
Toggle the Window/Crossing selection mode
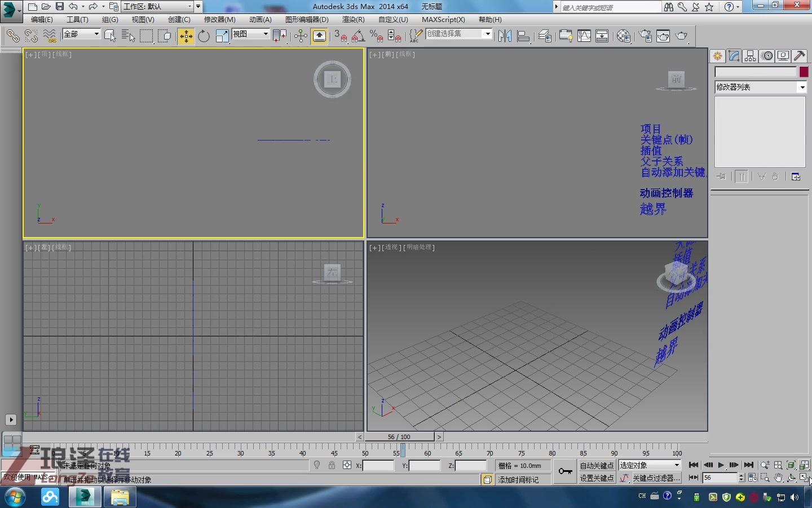[x=165, y=36]
